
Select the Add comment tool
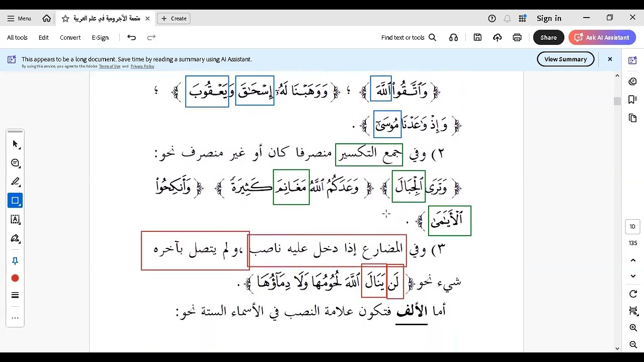[15, 163]
